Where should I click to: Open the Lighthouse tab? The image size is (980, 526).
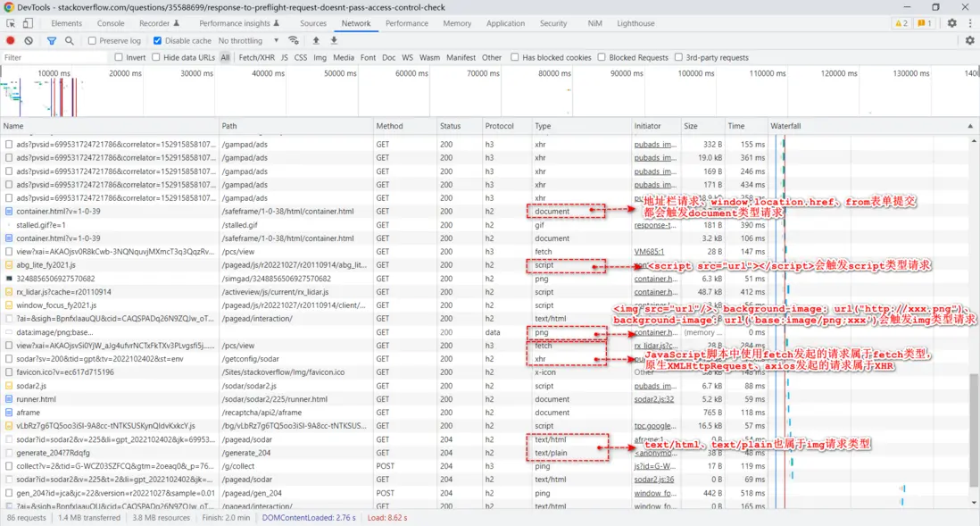click(x=635, y=23)
